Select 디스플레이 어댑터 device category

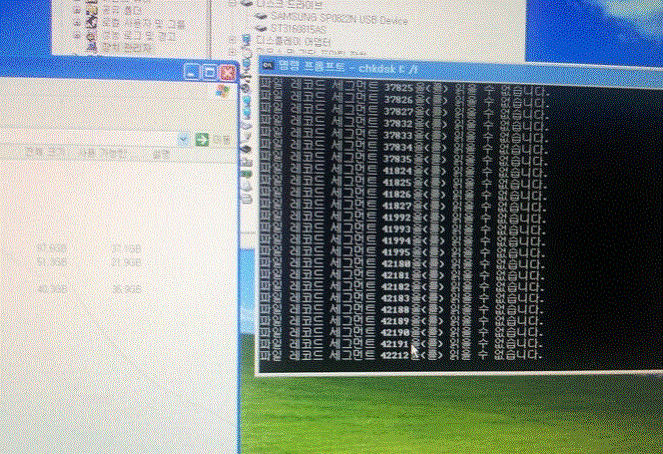coord(293,41)
